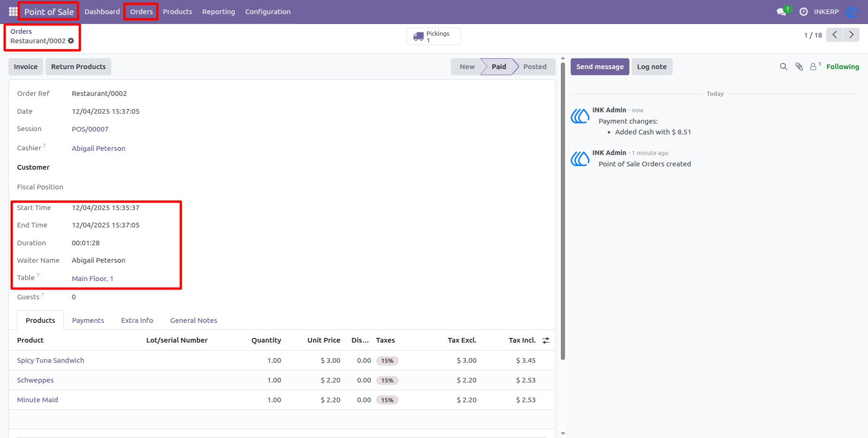Viewport: 868px width, 438px height.
Task: Click the Send message button
Action: [x=600, y=67]
